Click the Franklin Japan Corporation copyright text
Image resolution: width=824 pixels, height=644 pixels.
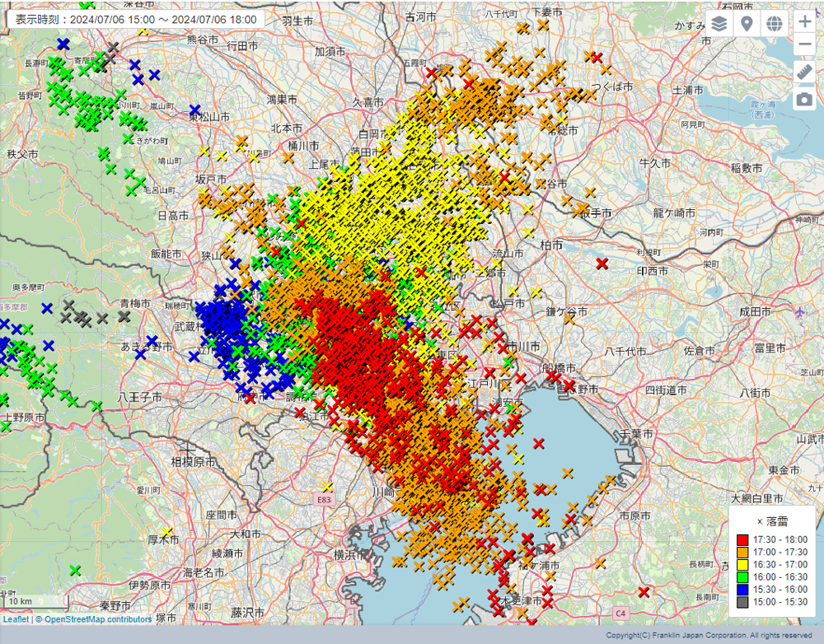coord(709,636)
